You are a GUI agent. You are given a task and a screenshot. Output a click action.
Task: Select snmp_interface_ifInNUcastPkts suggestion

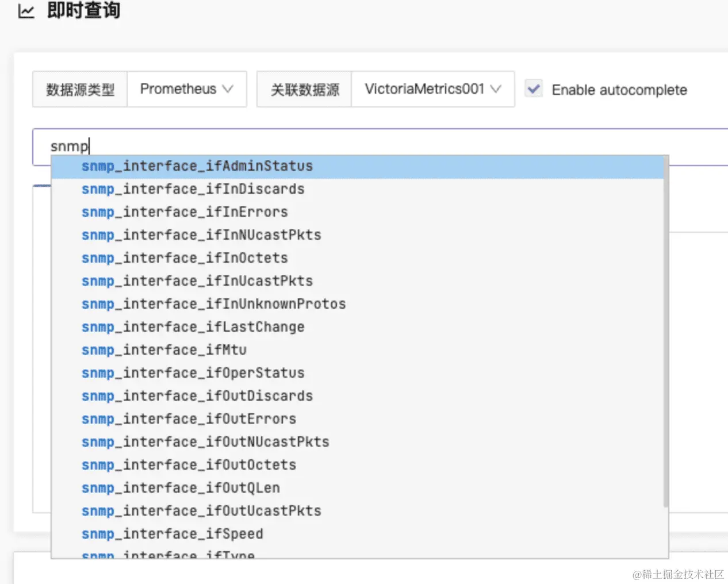tap(357, 235)
